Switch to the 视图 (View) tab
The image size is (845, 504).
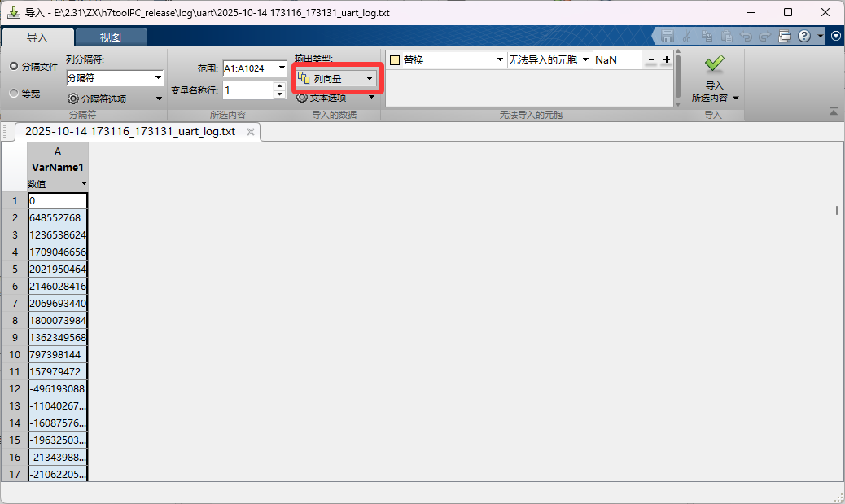click(111, 37)
